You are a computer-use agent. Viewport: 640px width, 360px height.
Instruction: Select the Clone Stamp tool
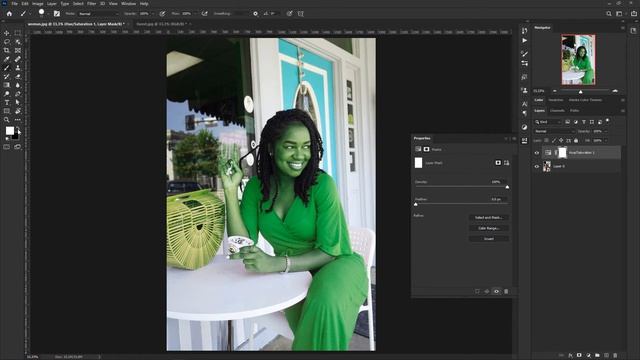pos(18,68)
